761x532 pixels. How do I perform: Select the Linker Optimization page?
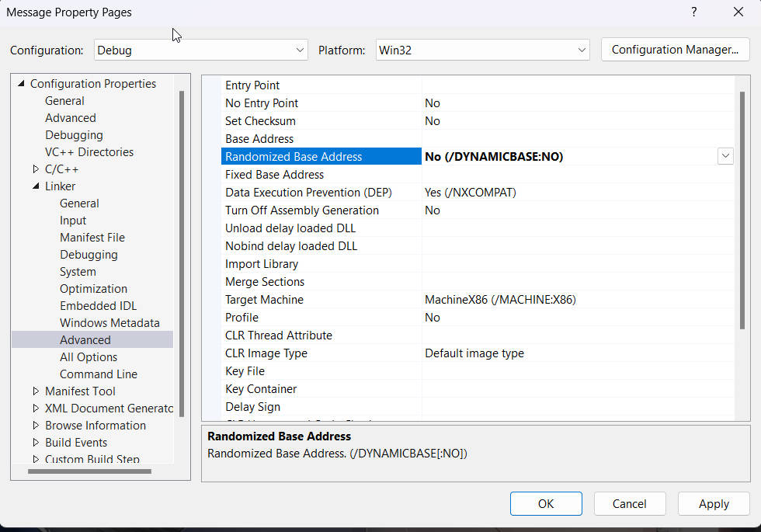point(93,289)
